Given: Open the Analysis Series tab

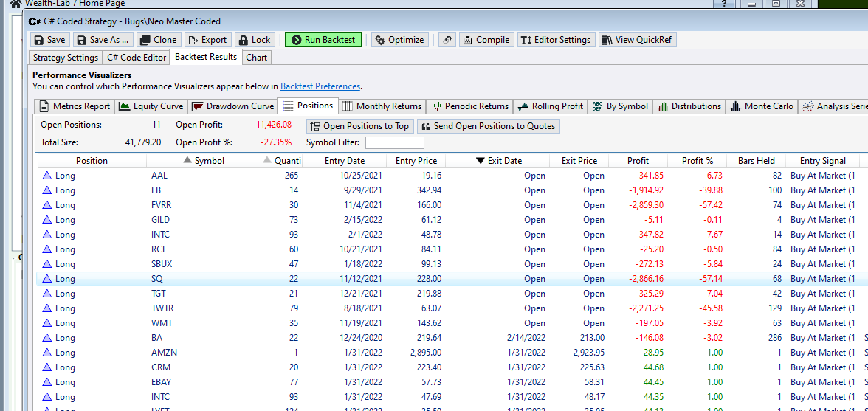Looking at the screenshot, I should pyautogui.click(x=833, y=106).
